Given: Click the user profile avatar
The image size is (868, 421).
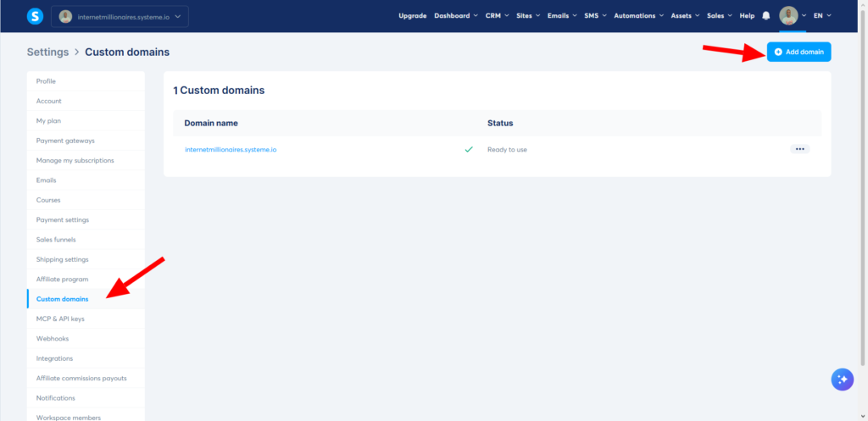Looking at the screenshot, I should coord(788,16).
